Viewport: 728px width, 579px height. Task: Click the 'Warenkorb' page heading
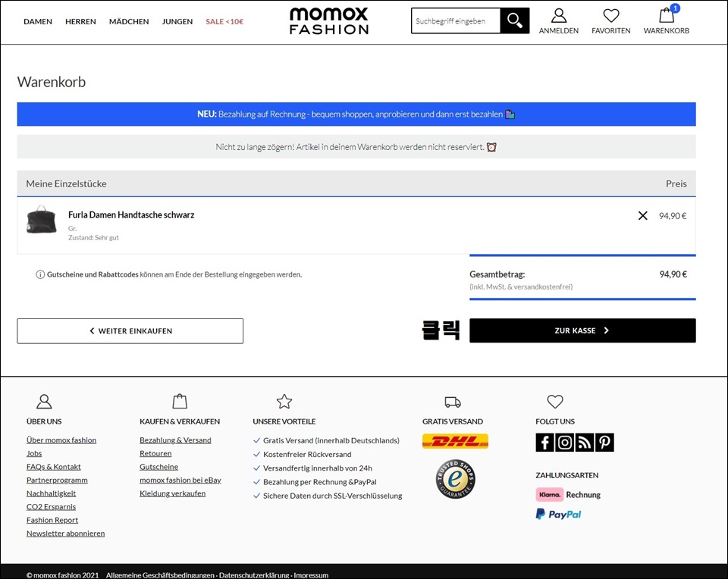[x=52, y=82]
